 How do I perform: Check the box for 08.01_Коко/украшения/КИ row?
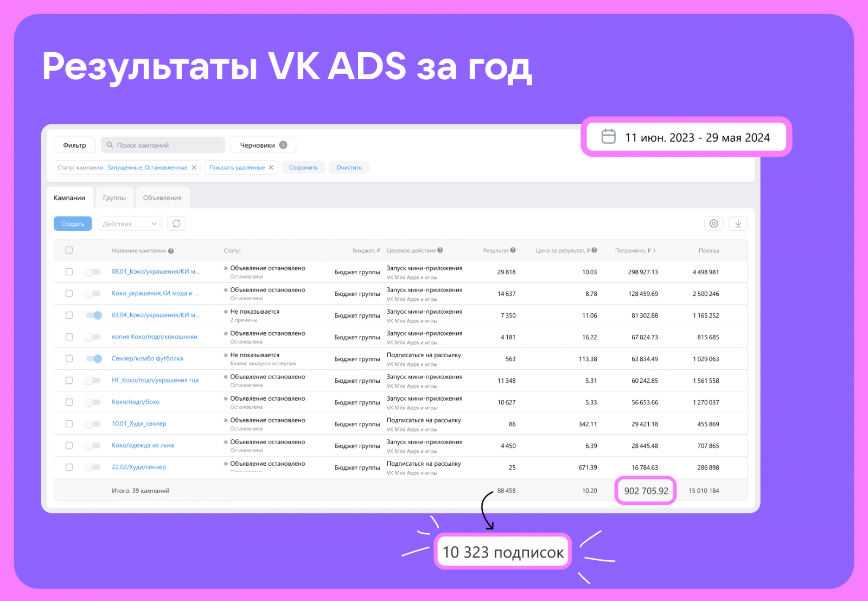tap(69, 271)
